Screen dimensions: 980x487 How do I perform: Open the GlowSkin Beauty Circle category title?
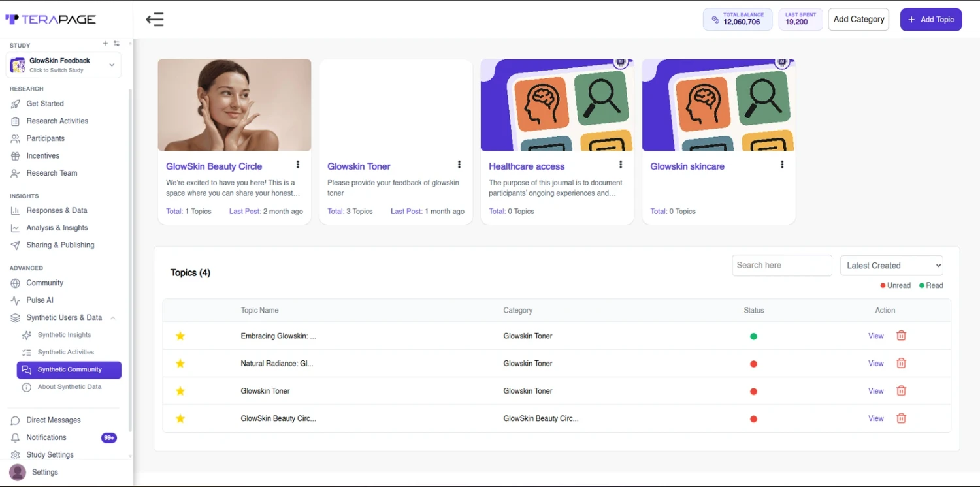214,166
